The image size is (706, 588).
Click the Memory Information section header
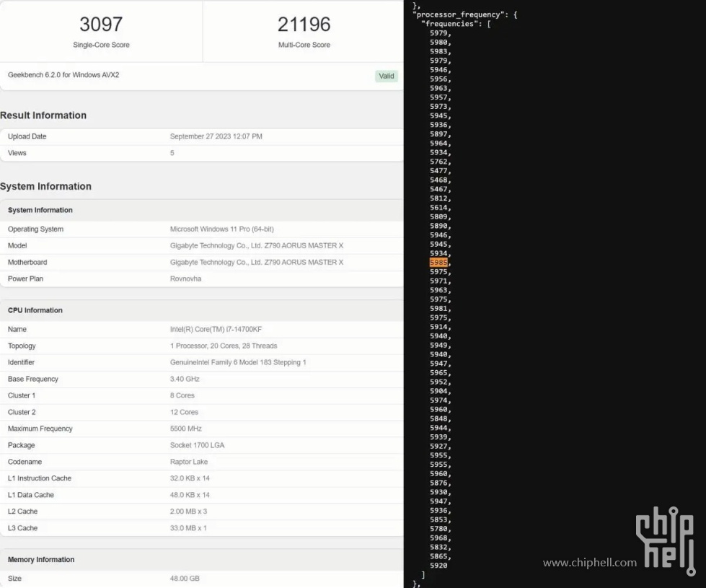41,560
